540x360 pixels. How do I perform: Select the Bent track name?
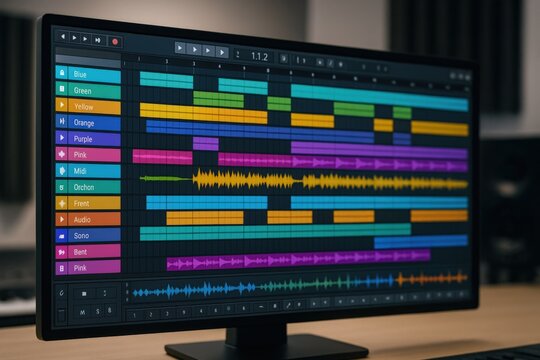(x=80, y=252)
